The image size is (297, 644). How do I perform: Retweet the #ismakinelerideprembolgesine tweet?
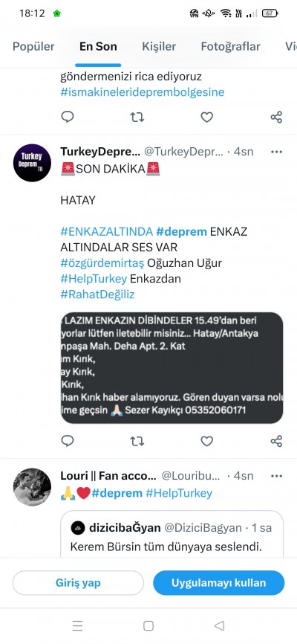137,117
